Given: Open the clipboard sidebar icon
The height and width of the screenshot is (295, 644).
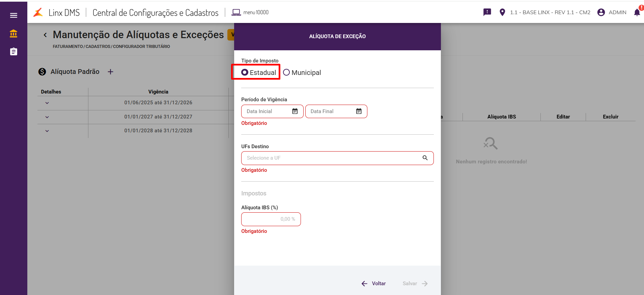Looking at the screenshot, I should pyautogui.click(x=13, y=52).
